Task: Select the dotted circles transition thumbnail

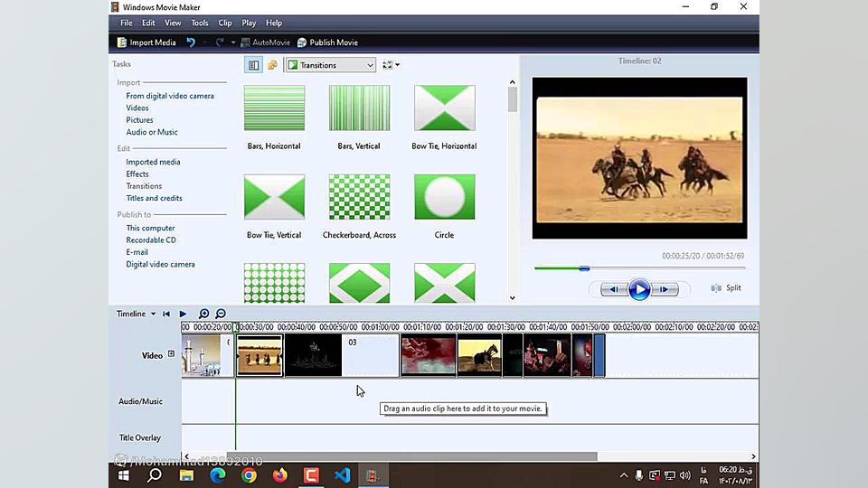Action: click(274, 283)
